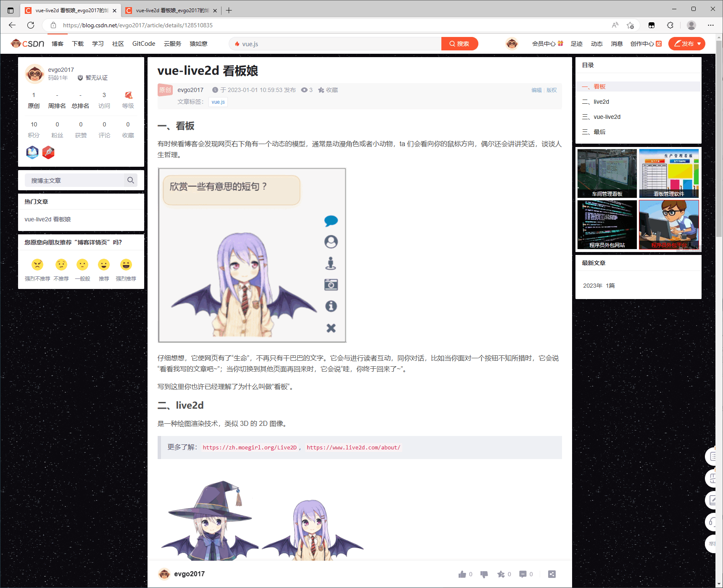Open a new browser tab with the plus button
The width and height of the screenshot is (723, 588).
click(229, 10)
